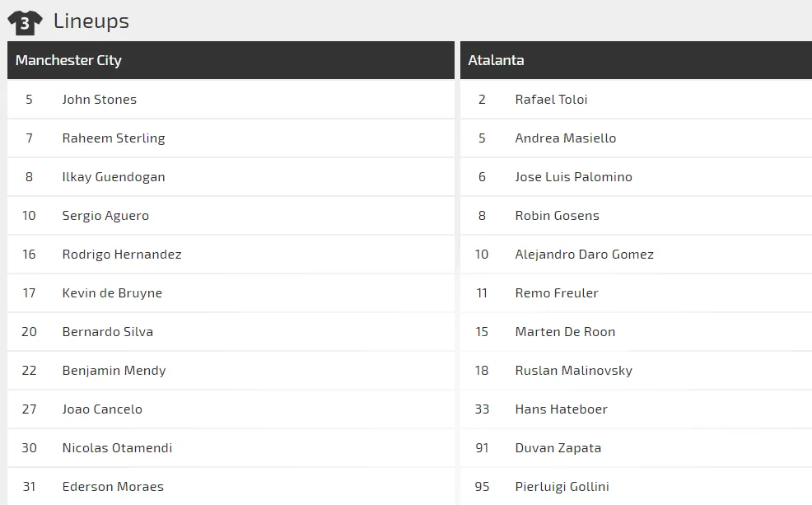Click the Atalanta team header
The image size is (812, 505).
click(496, 60)
